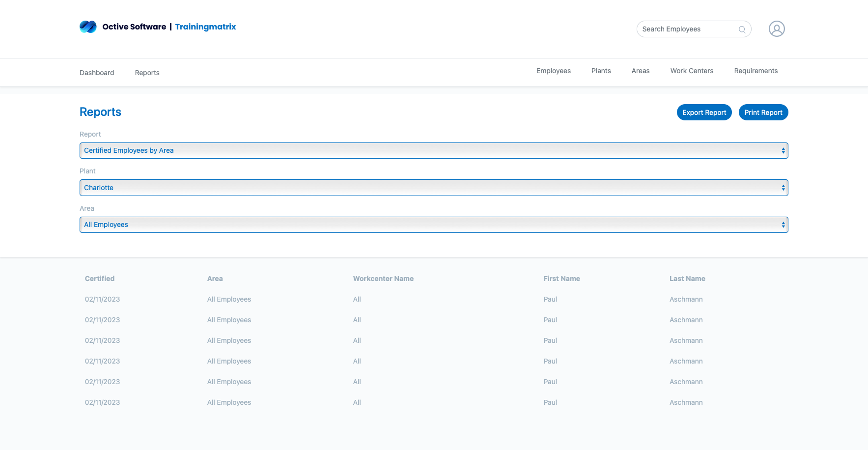Click the search magnifier icon

[742, 29]
